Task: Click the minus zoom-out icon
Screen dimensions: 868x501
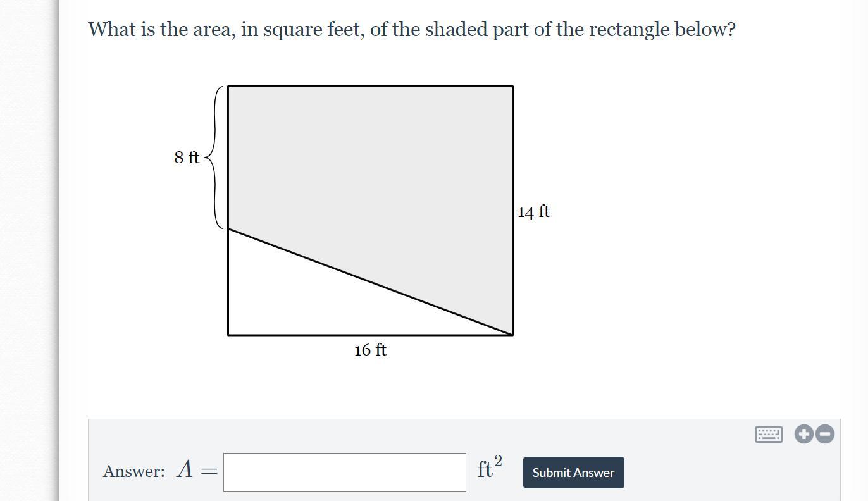Action: pyautogui.click(x=825, y=434)
